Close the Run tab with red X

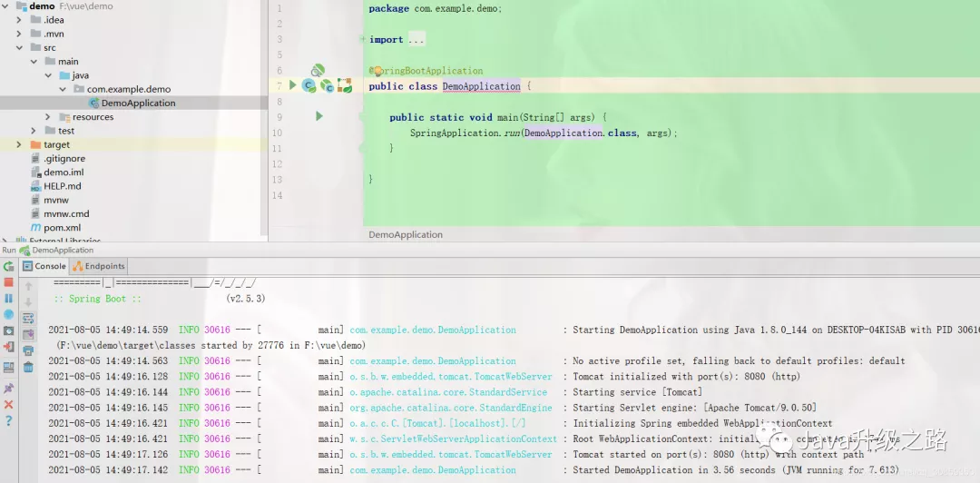click(9, 405)
